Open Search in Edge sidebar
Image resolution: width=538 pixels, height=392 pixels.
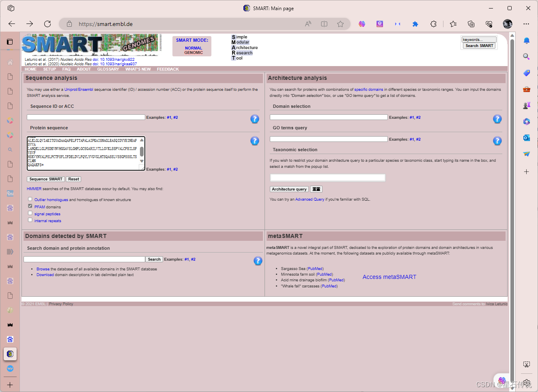527,57
